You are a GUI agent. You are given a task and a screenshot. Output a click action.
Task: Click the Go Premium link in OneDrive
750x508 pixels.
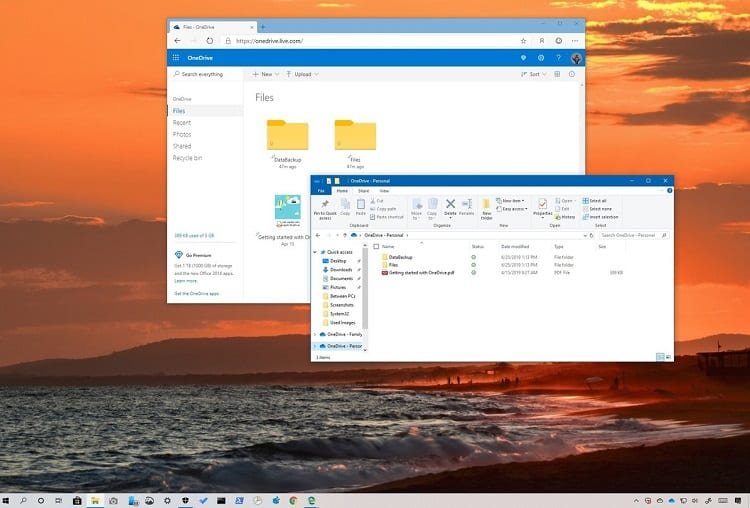tap(198, 255)
